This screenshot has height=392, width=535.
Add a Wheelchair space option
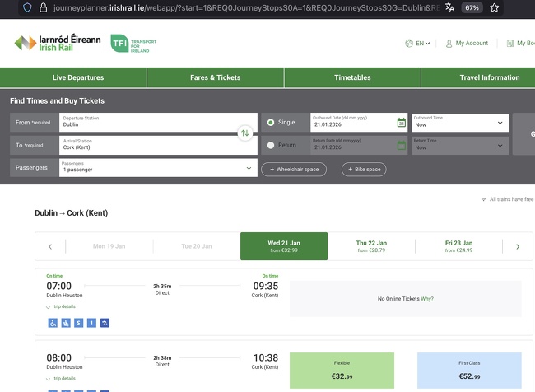(x=294, y=169)
